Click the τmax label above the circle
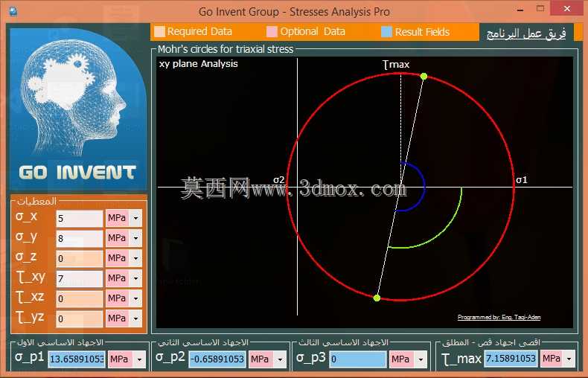Viewport: 588px width, 378px height. point(397,65)
